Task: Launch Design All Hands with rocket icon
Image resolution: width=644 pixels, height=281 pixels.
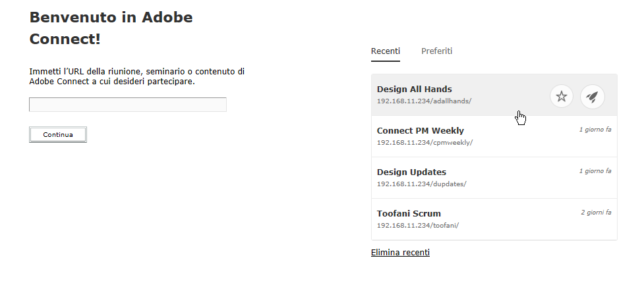Action: pyautogui.click(x=592, y=97)
